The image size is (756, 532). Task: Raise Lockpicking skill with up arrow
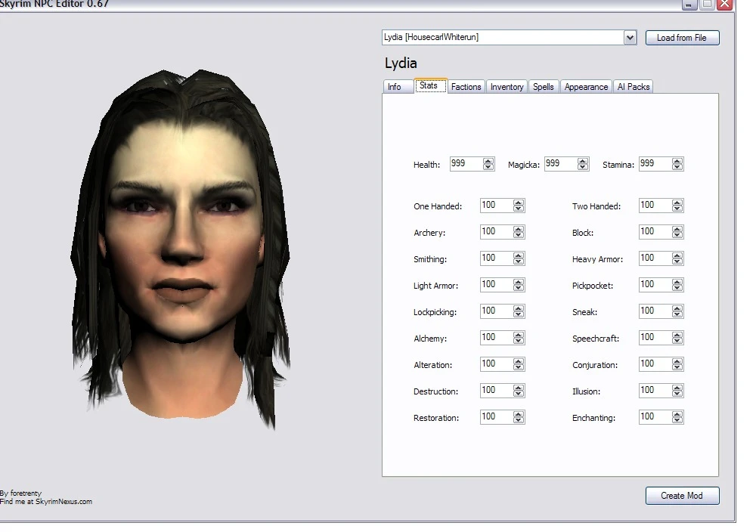click(x=519, y=308)
